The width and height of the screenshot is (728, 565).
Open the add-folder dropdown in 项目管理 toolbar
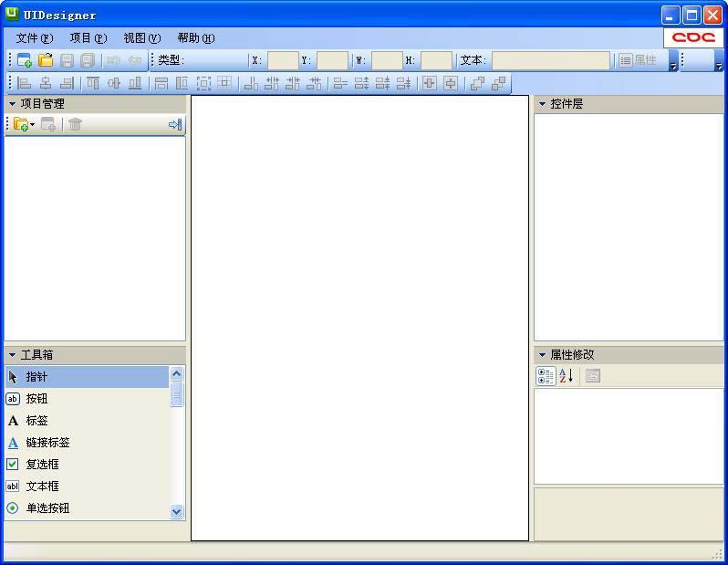tap(33, 125)
